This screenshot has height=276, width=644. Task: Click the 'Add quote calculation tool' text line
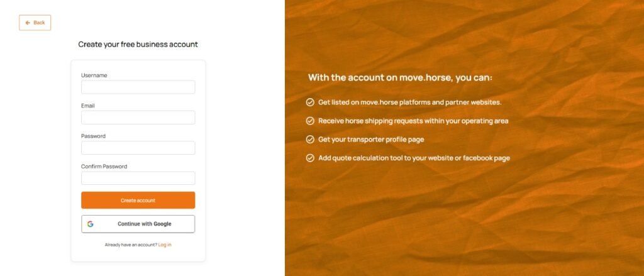pyautogui.click(x=414, y=158)
